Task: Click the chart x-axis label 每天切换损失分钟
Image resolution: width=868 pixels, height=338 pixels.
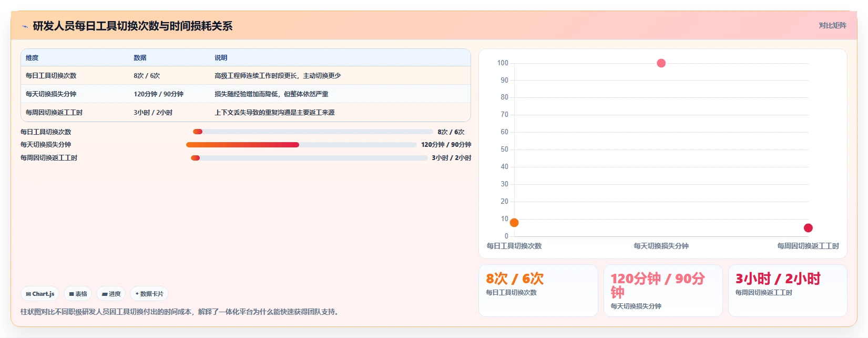Action: pos(661,246)
